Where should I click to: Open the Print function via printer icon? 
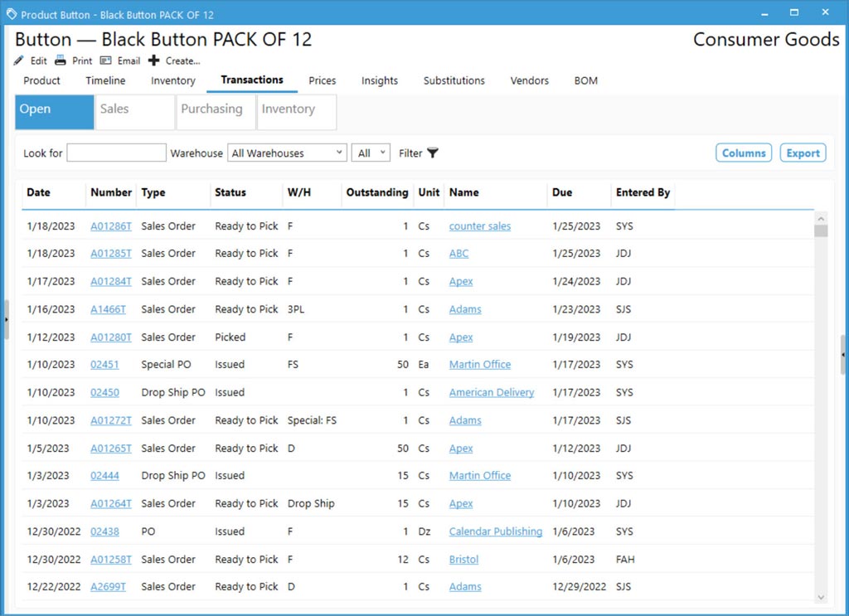tap(60, 60)
